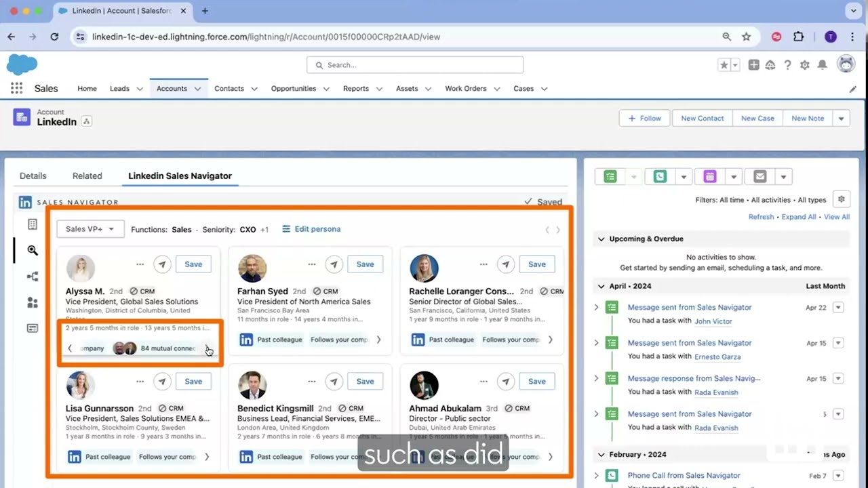Collapse the February 2024 section
868x488 pixels.
(x=601, y=454)
